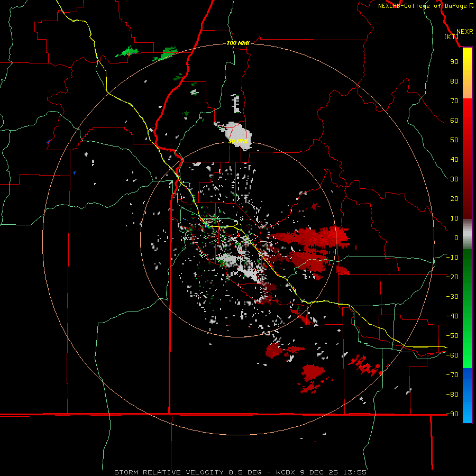
Task: Click the 40 value on velocity scale
Action: click(x=454, y=159)
